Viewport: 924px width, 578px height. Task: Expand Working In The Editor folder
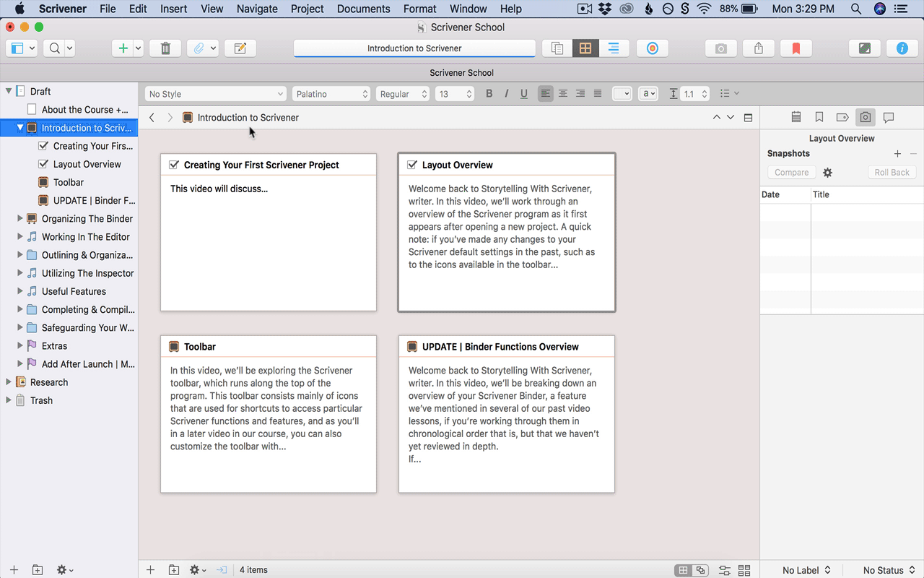tap(20, 236)
